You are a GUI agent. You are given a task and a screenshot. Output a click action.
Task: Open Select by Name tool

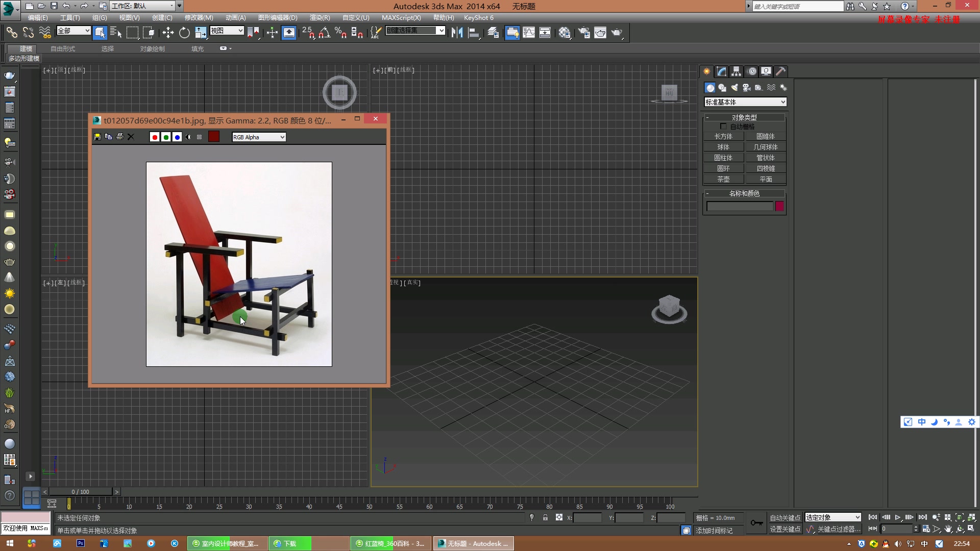[116, 33]
